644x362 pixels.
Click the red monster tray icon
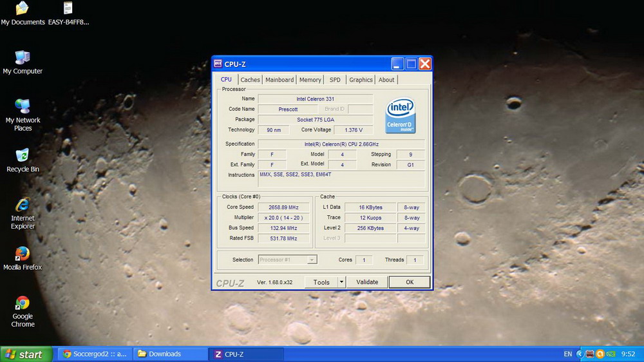click(590, 354)
